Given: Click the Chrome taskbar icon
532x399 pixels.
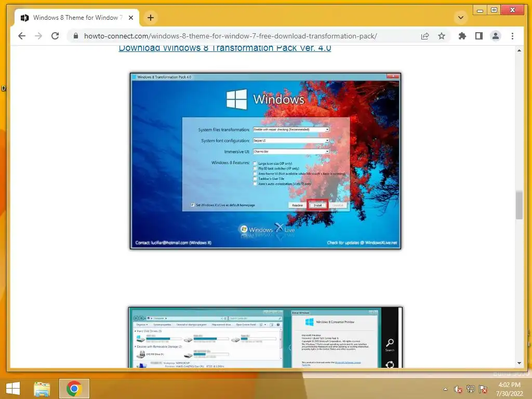Looking at the screenshot, I should 74,389.
